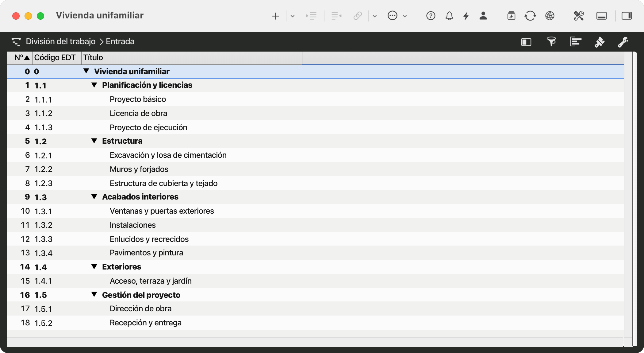Open the División del trabajo breadcrumb

61,41
